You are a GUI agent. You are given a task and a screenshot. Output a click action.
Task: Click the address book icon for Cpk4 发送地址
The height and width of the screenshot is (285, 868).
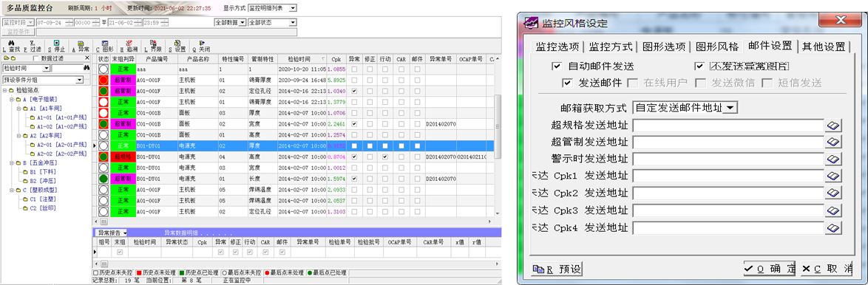point(833,227)
